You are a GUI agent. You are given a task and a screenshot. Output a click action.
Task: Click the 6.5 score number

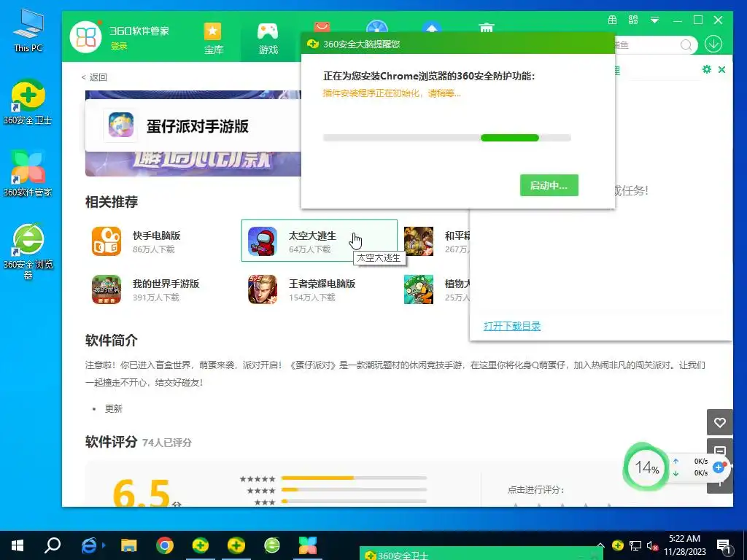point(142,492)
